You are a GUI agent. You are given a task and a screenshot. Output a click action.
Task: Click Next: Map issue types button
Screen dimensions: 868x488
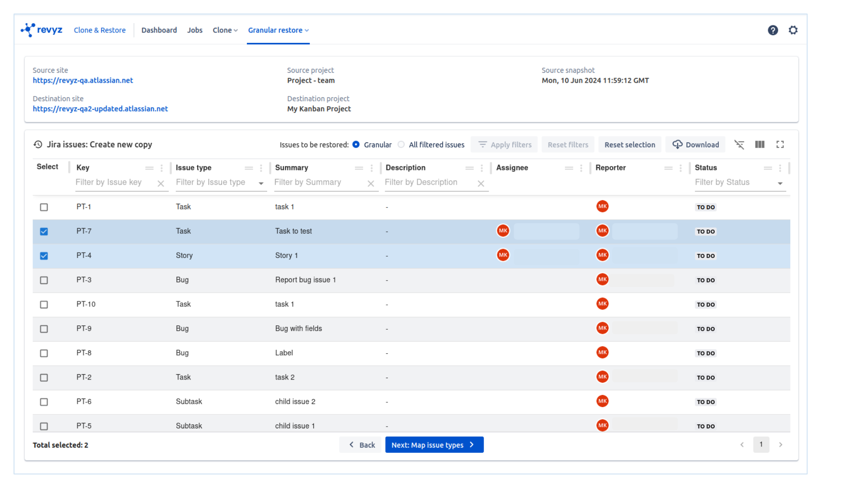click(x=434, y=445)
